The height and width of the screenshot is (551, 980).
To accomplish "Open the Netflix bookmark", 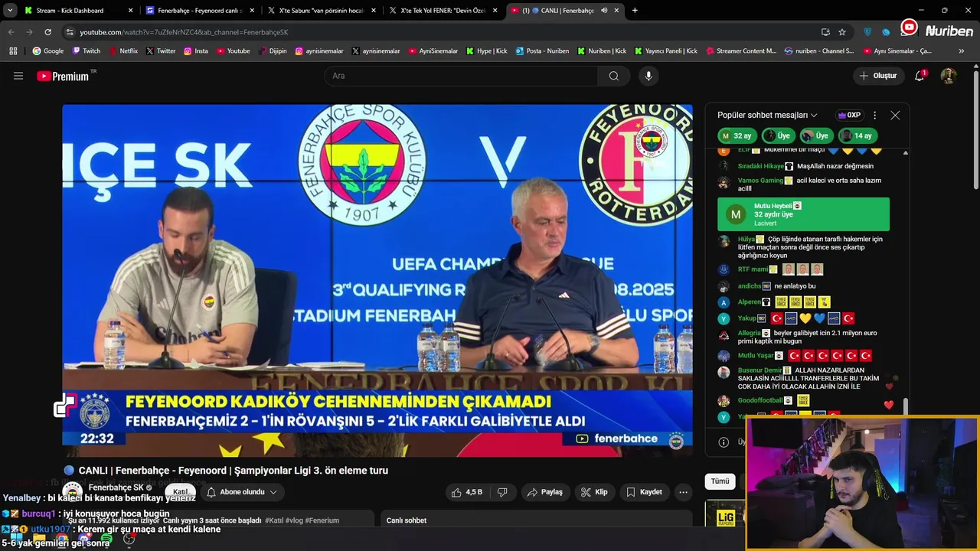I will click(122, 51).
